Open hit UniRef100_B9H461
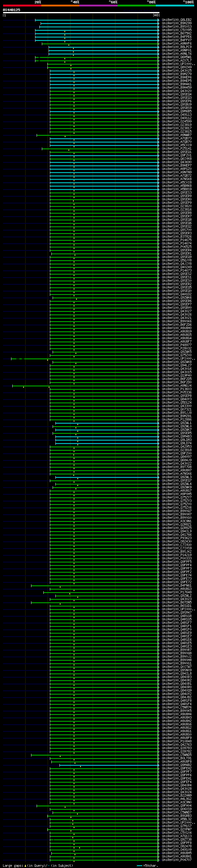Screen dimensions: 197x868 [x=177, y=84]
